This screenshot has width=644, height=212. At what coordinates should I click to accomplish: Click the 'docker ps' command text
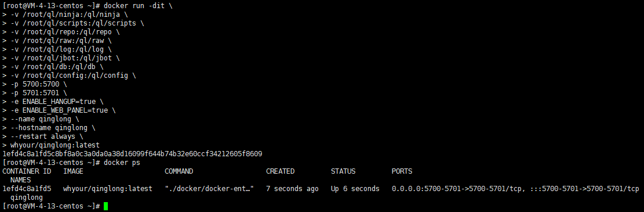coord(122,163)
